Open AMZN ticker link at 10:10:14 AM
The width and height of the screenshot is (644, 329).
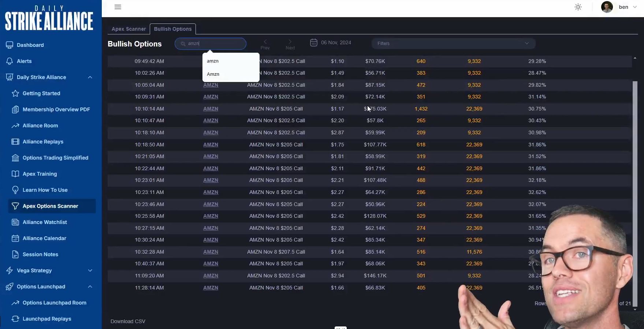211,109
